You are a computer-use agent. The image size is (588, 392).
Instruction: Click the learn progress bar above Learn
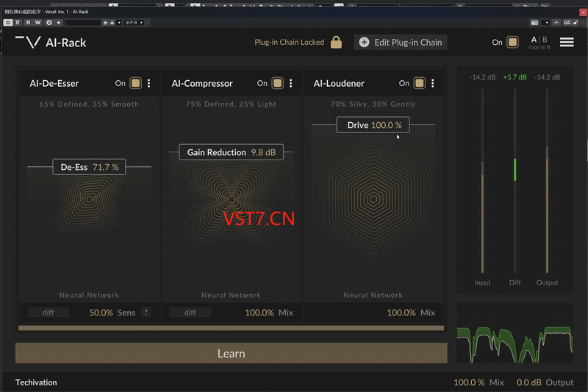pos(231,328)
